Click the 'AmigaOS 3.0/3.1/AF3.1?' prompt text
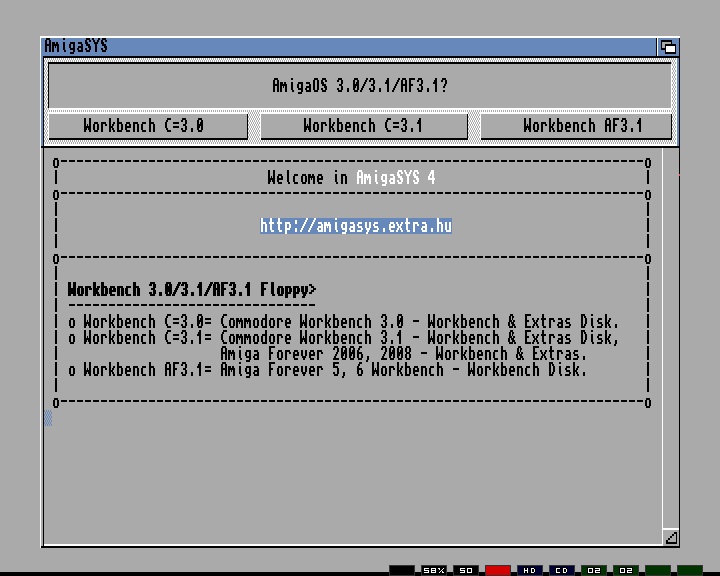 (x=360, y=85)
